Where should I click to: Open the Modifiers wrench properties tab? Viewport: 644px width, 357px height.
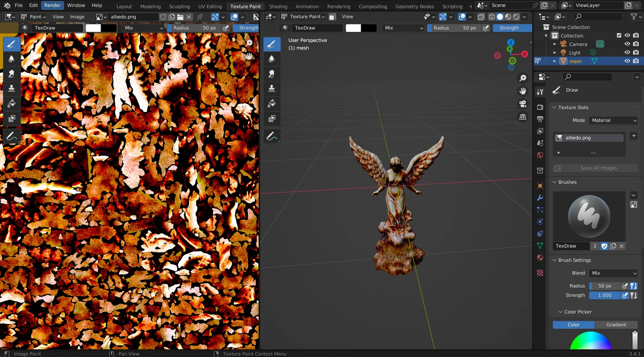click(540, 198)
